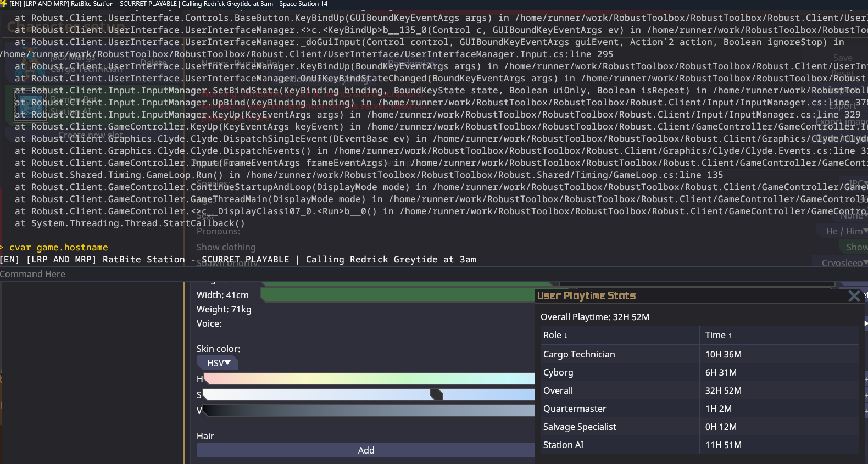Expand the Cryosleep spawn priority dropdown

point(844,263)
